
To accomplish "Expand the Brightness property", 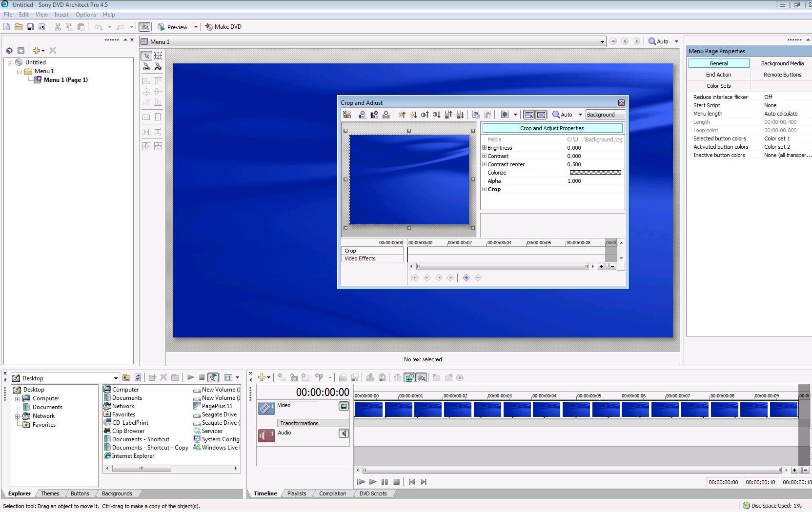I will pos(485,148).
